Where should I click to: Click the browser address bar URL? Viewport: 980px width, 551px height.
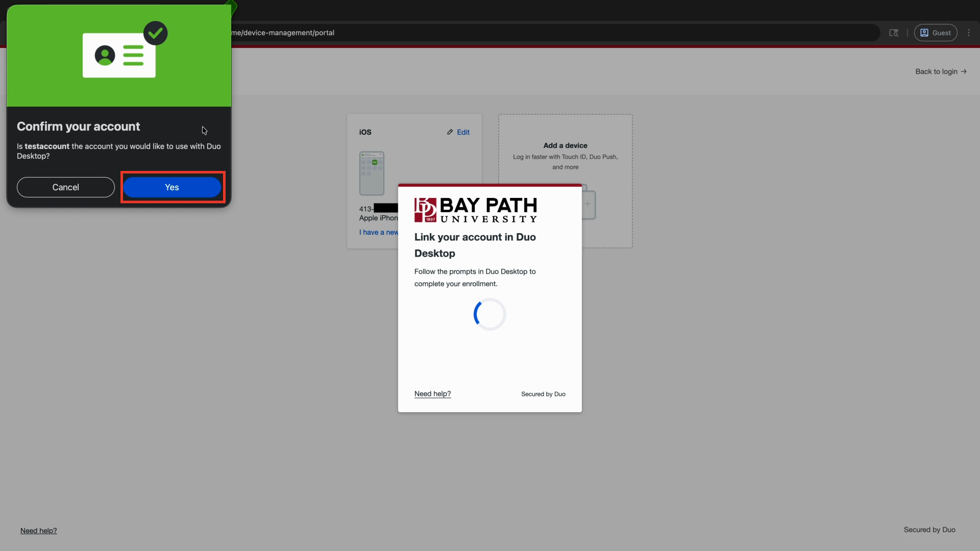coord(283,33)
